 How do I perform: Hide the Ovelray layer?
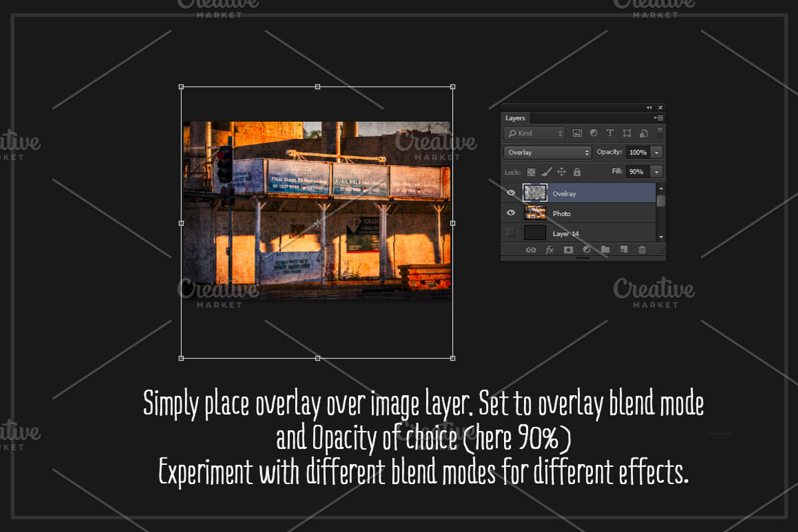511,193
